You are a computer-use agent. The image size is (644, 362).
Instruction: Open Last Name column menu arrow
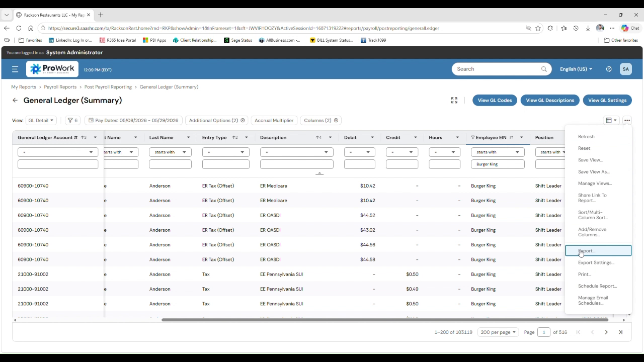pyautogui.click(x=189, y=137)
